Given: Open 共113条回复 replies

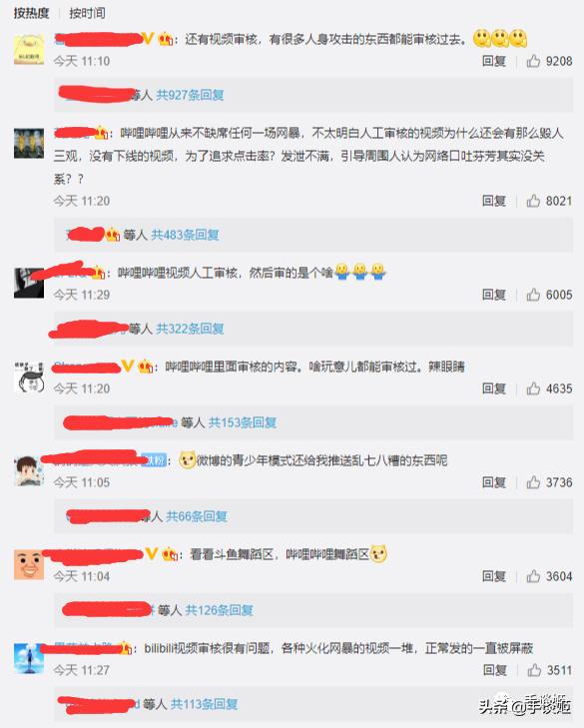Looking at the screenshot, I should tap(204, 704).
